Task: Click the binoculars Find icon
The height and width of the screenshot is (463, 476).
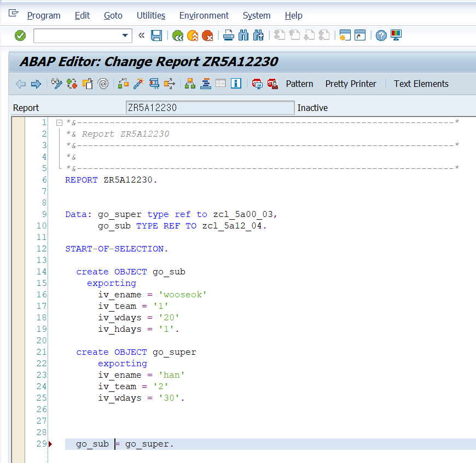Action: [243, 36]
